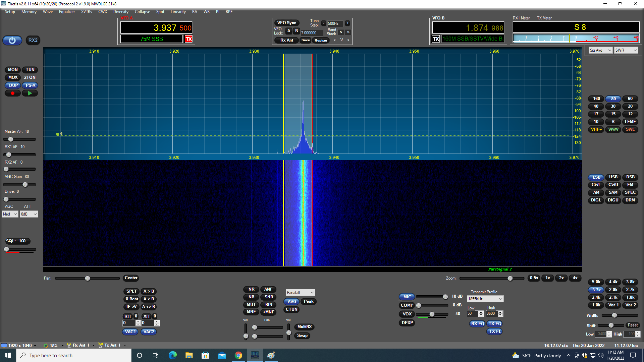Click the green play button
This screenshot has height=362, width=644.
[30, 93]
